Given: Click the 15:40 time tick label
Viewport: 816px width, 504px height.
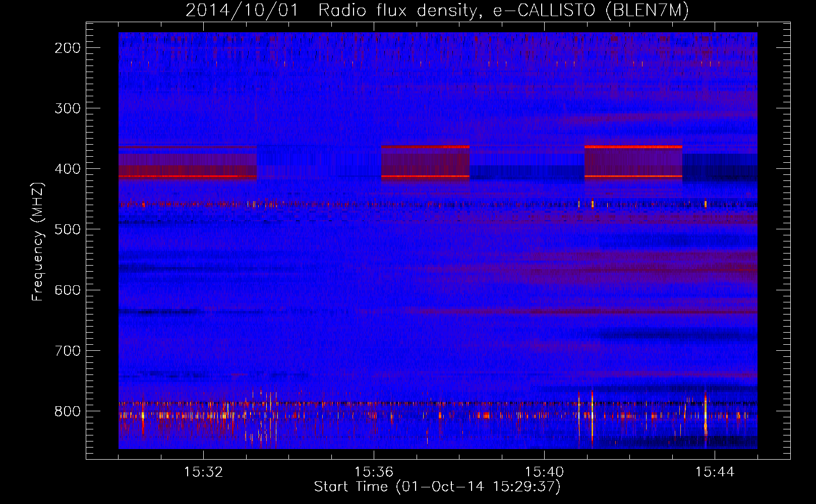Looking at the screenshot, I should (x=544, y=472).
